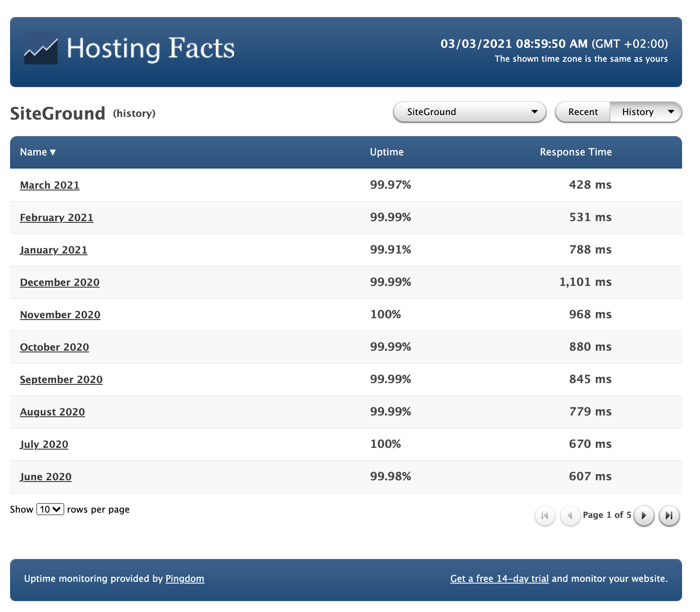The width and height of the screenshot is (700, 612).
Task: Click the date and time in header
Action: pos(554,44)
